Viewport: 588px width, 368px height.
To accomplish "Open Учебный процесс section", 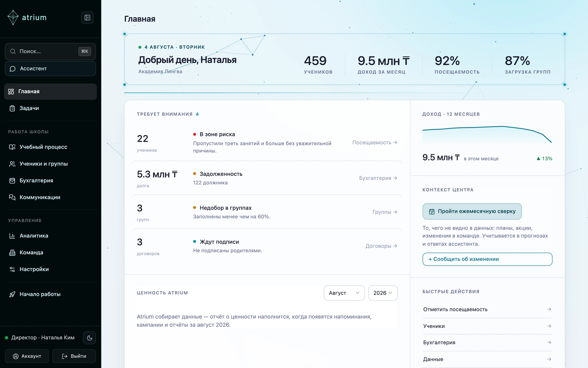I will [x=51, y=147].
